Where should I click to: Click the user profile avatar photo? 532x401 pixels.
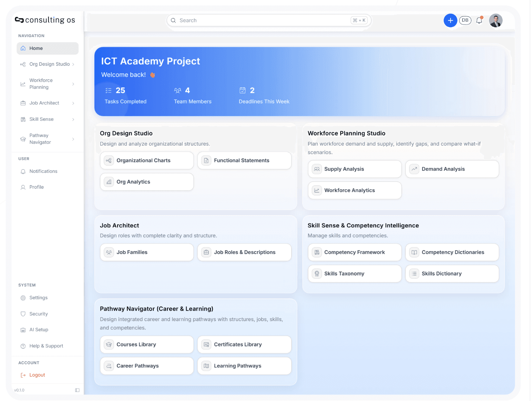[x=495, y=21]
